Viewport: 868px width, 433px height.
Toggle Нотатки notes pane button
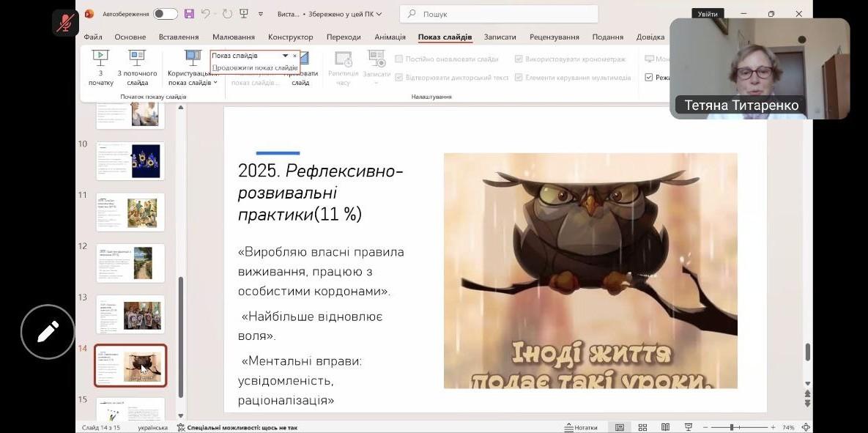pos(581,427)
